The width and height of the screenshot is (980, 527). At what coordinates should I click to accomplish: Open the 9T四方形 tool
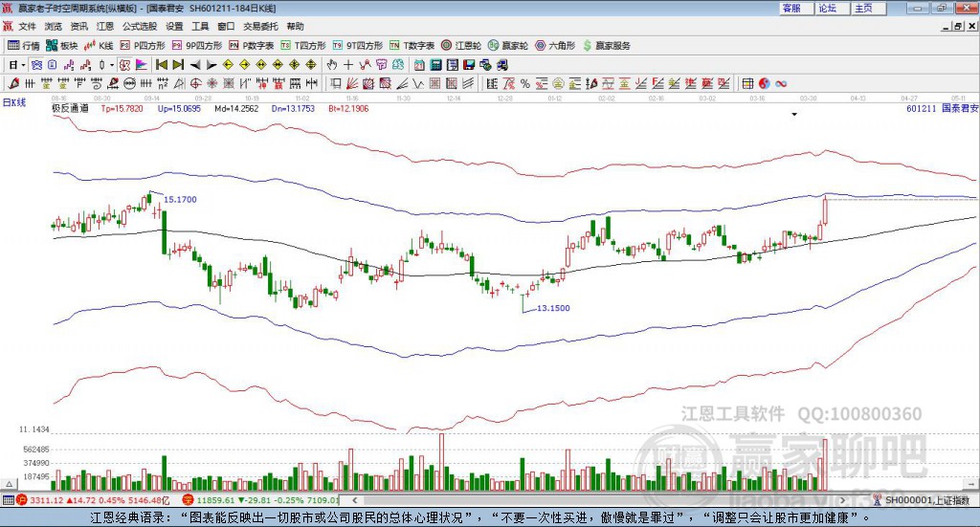tap(358, 46)
